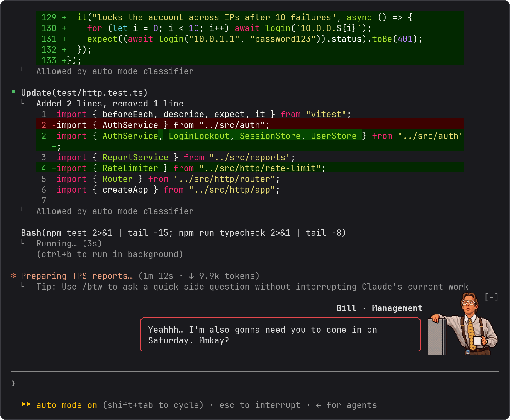Click added import line with LoginLockout
510x420 pixels.
click(250, 140)
